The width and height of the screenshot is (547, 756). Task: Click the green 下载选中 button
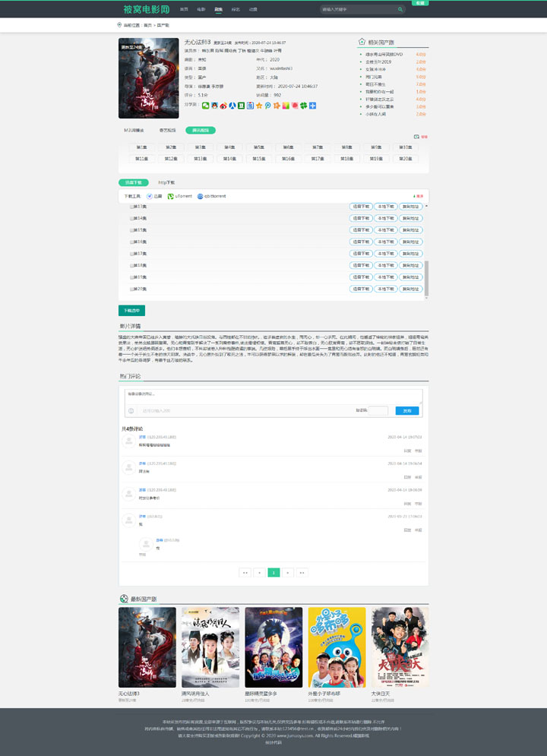click(131, 310)
